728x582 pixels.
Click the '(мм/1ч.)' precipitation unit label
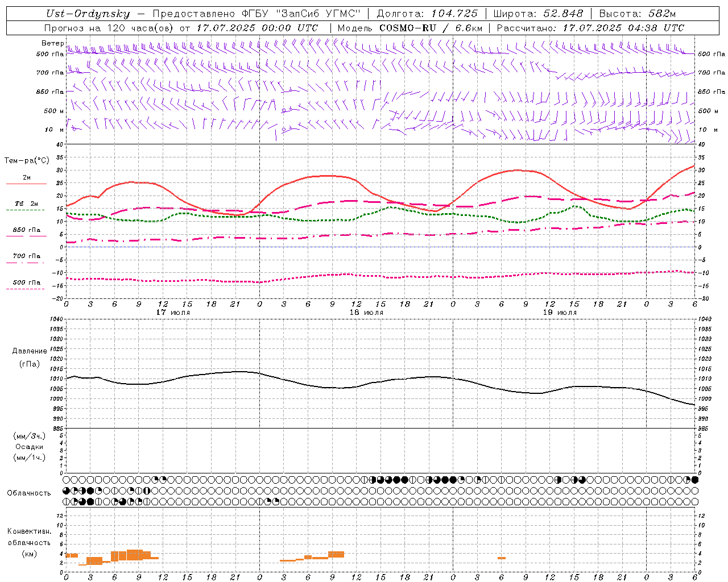[x=30, y=458]
